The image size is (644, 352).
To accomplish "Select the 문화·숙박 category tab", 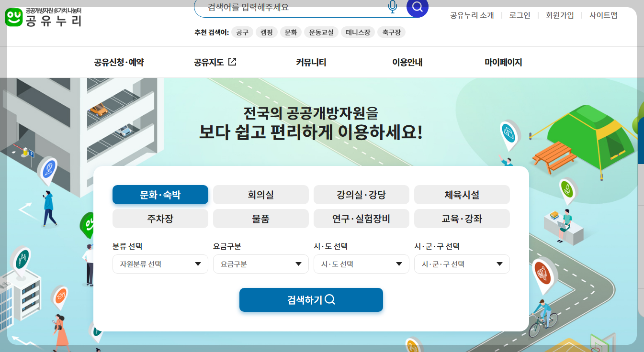I will [x=160, y=195].
